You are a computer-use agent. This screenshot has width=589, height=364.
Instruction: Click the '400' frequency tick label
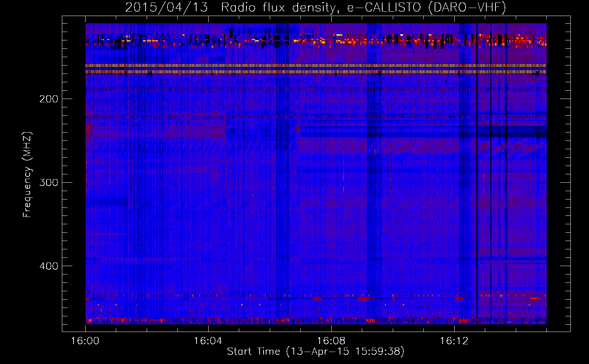tap(49, 266)
